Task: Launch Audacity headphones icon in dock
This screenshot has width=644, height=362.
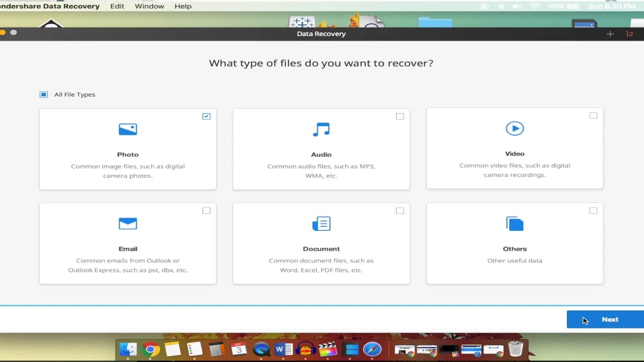Action: click(x=305, y=349)
